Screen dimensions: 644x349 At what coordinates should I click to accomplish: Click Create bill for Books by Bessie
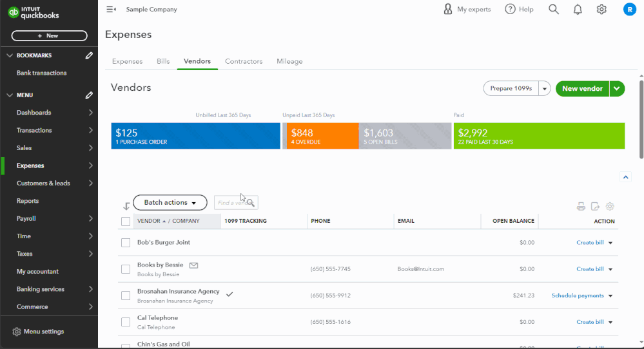click(590, 269)
